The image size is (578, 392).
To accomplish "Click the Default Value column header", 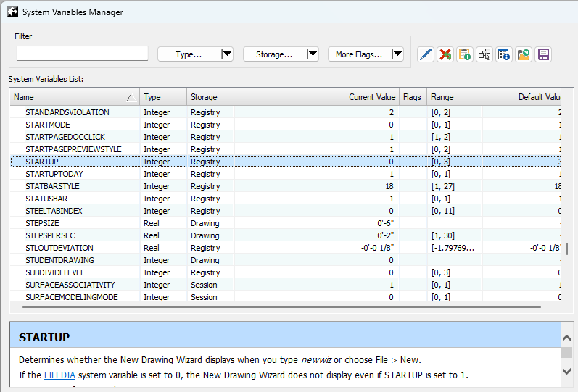I will click(521, 97).
